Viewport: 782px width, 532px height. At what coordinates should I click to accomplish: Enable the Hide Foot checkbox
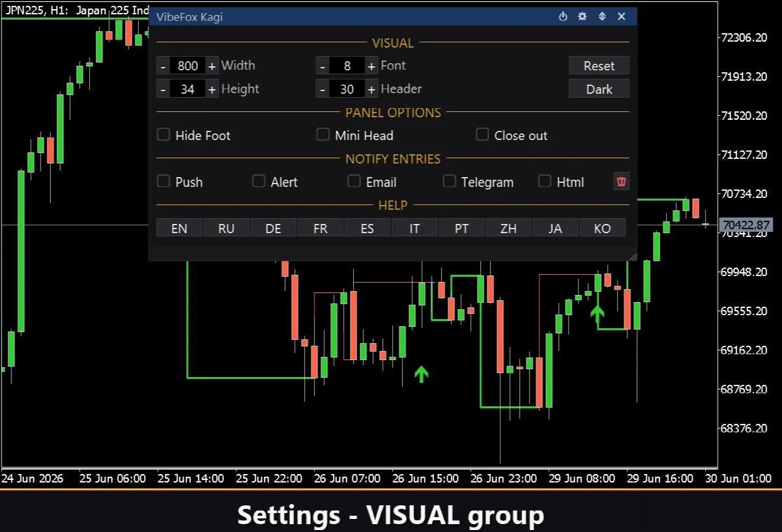pos(164,135)
